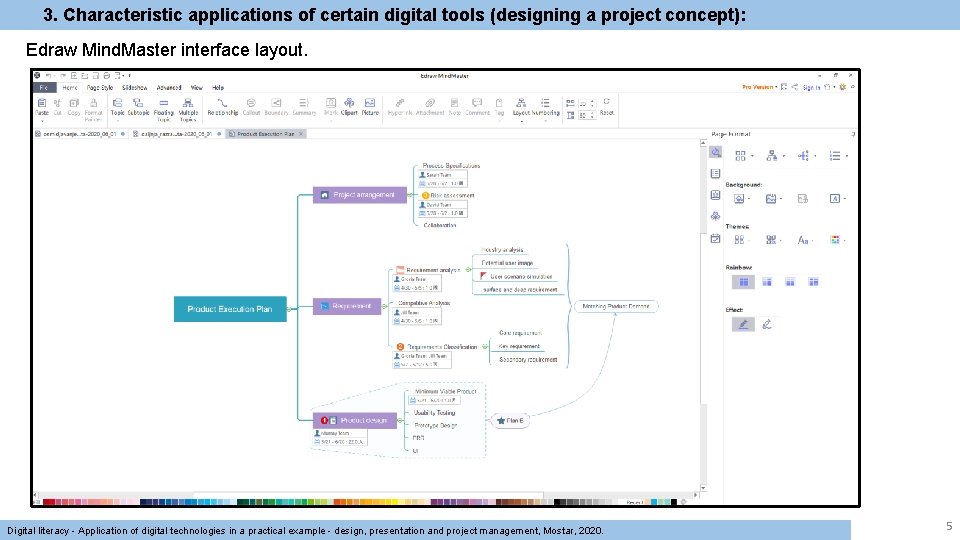Open the Background fill color dropdown
The height and width of the screenshot is (540, 960).
741,198
